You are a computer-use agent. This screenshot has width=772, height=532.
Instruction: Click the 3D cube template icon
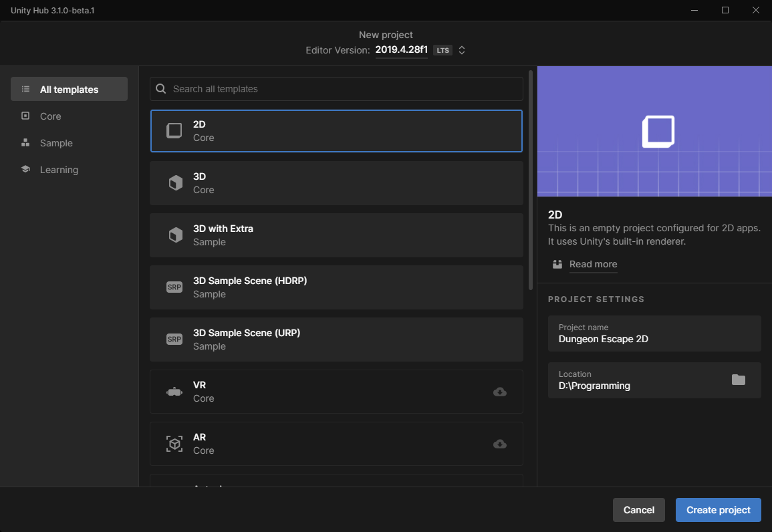tap(175, 183)
